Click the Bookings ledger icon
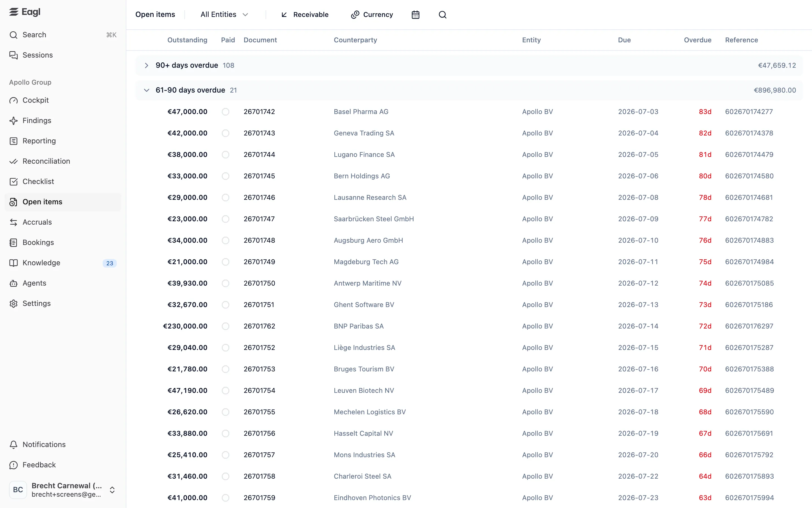Screen dimensions: 812x508 [14, 243]
